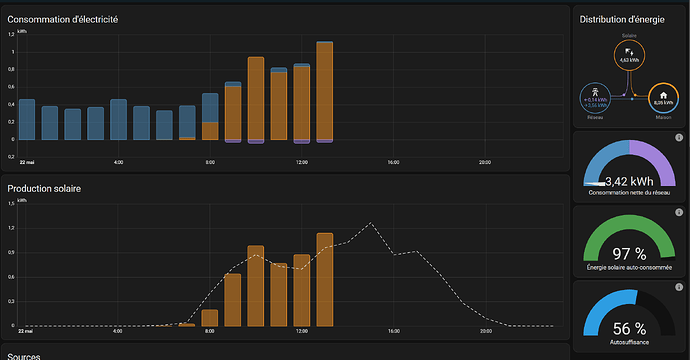Click 16:00 axis label in solar chart

[x=393, y=331]
